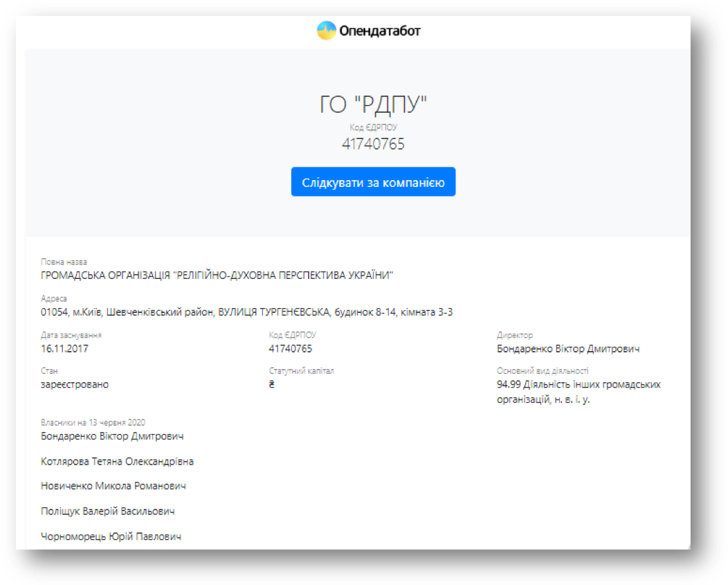The height and width of the screenshot is (585, 728).
Task: Select the founding date 16.11.2017
Action: [64, 349]
